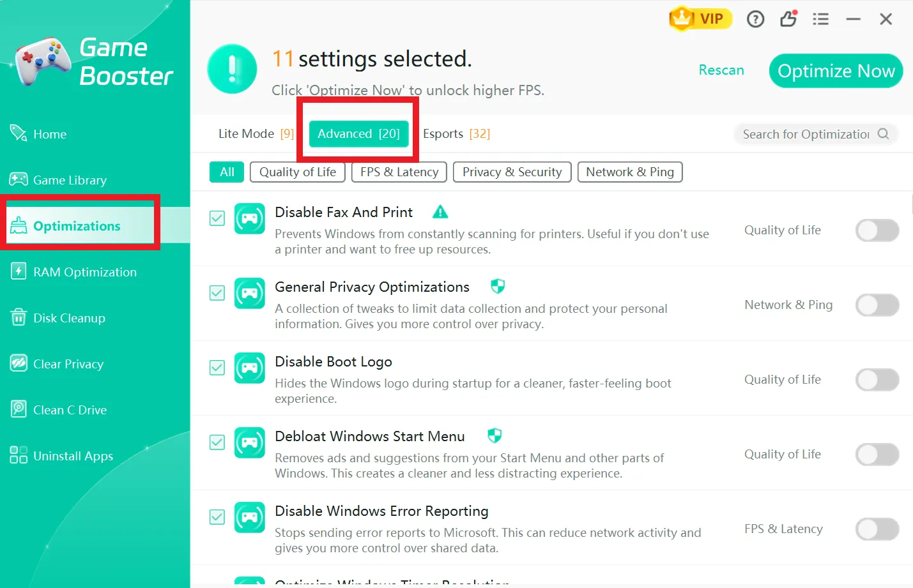Turn on the Disable Fax And Print switch
Image resolution: width=913 pixels, height=588 pixels.
pyautogui.click(x=877, y=230)
